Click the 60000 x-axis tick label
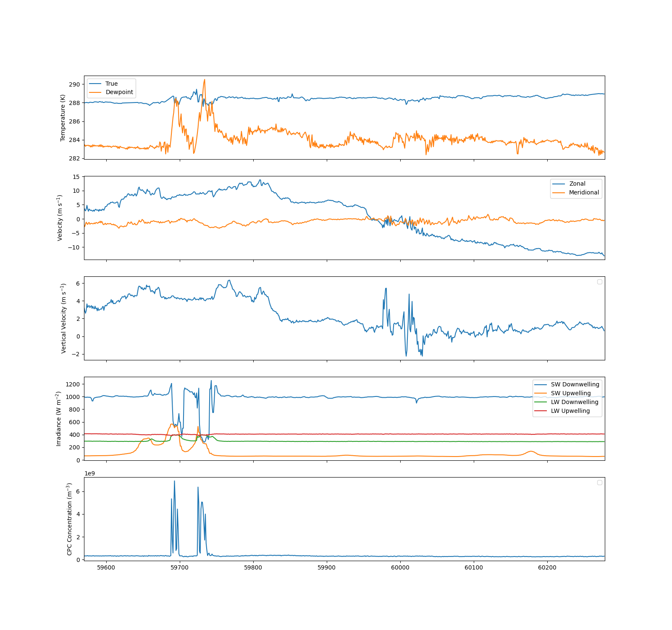The height and width of the screenshot is (630, 672). [x=400, y=567]
